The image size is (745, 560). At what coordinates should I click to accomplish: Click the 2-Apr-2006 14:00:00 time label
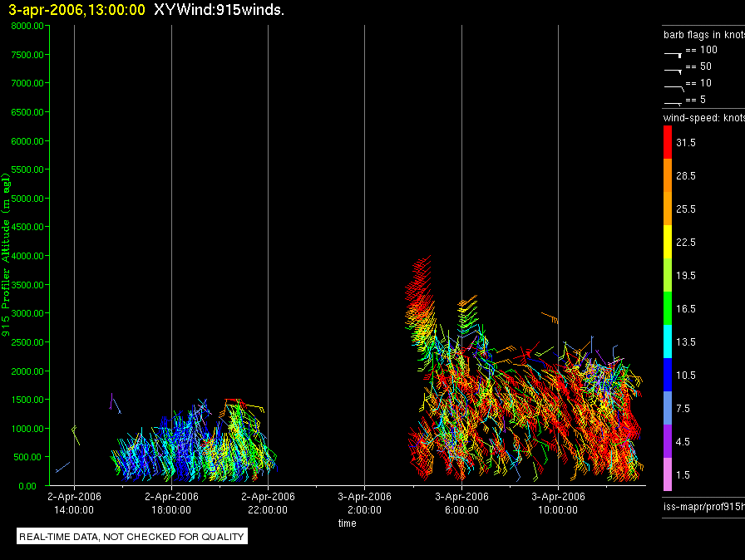click(74, 503)
